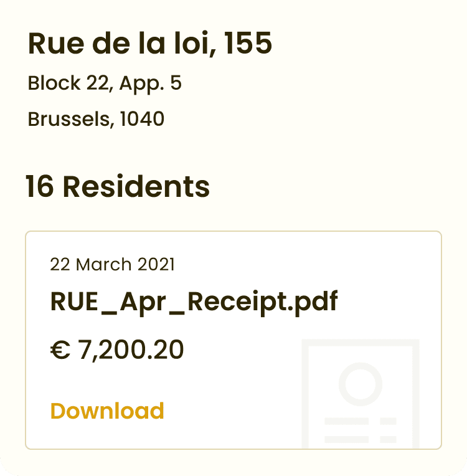
Task: Click the circle in the receipt icon
Action: coord(361,384)
